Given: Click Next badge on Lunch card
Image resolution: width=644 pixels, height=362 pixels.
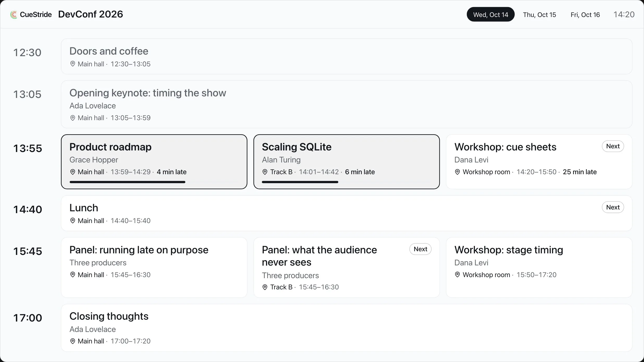Looking at the screenshot, I should tap(613, 207).
